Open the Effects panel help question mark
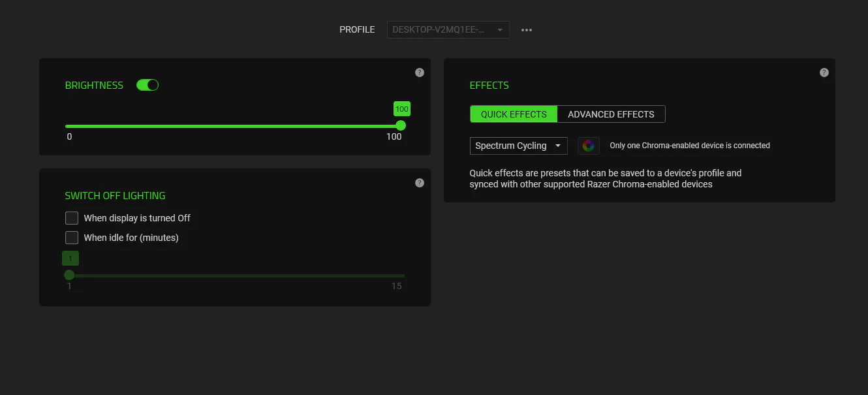Screen dimensions: 868x395 click(824, 72)
